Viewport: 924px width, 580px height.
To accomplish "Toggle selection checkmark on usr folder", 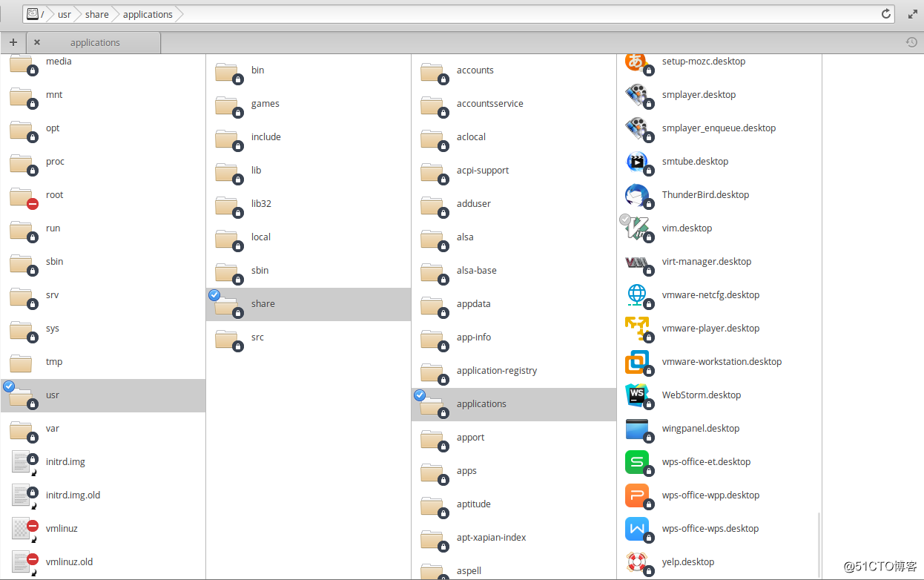I will coord(9,386).
